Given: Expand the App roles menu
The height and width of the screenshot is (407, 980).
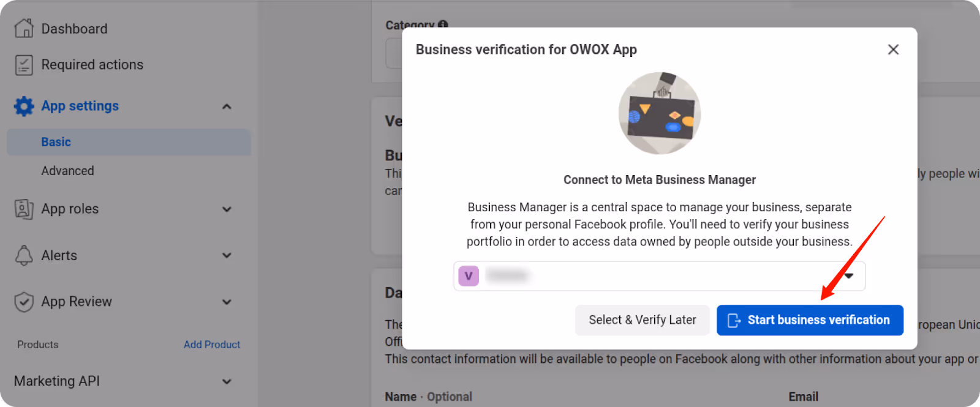Looking at the screenshot, I should coord(227,209).
